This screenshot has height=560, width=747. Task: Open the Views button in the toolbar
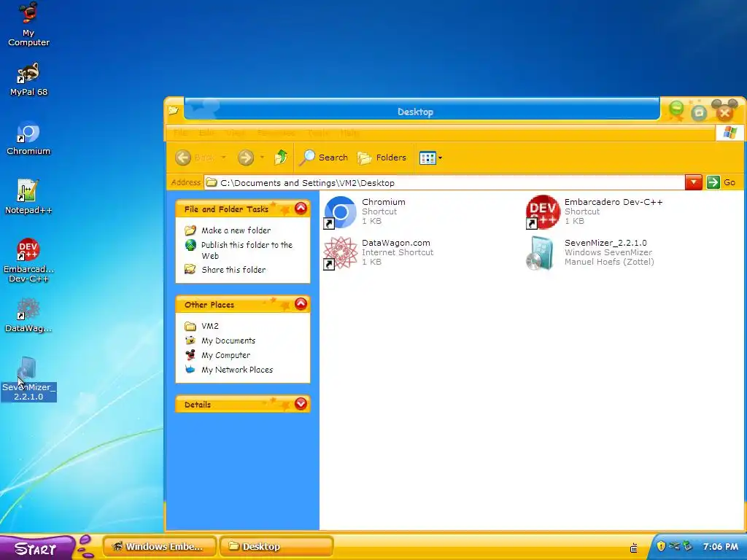coord(427,157)
